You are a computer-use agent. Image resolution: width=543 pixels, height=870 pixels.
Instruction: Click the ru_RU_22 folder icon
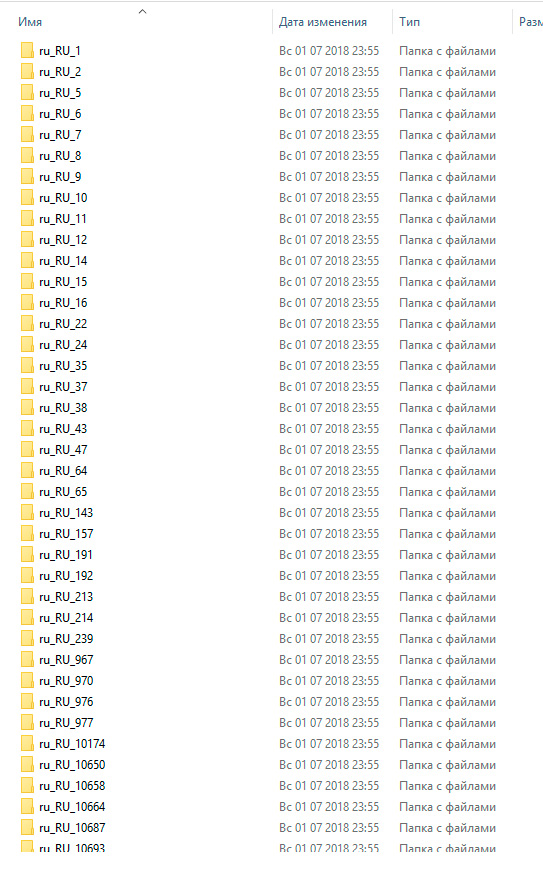(x=27, y=323)
